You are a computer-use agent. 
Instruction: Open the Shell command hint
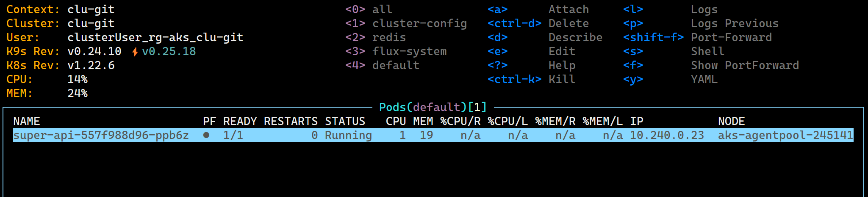pyautogui.click(x=707, y=51)
